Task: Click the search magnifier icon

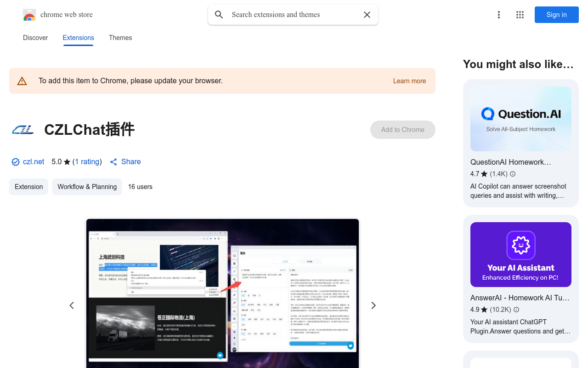Action: coord(219,15)
